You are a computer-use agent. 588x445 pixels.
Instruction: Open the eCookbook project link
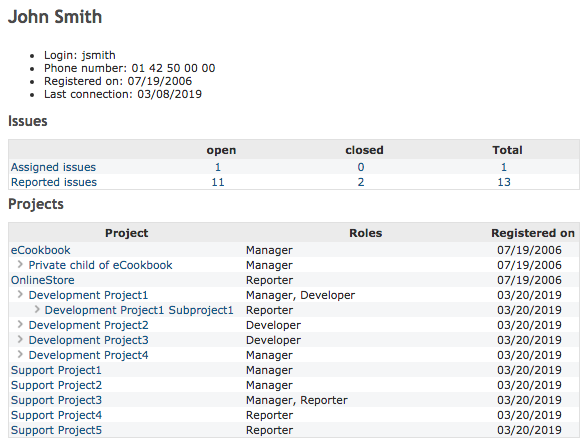[40, 250]
